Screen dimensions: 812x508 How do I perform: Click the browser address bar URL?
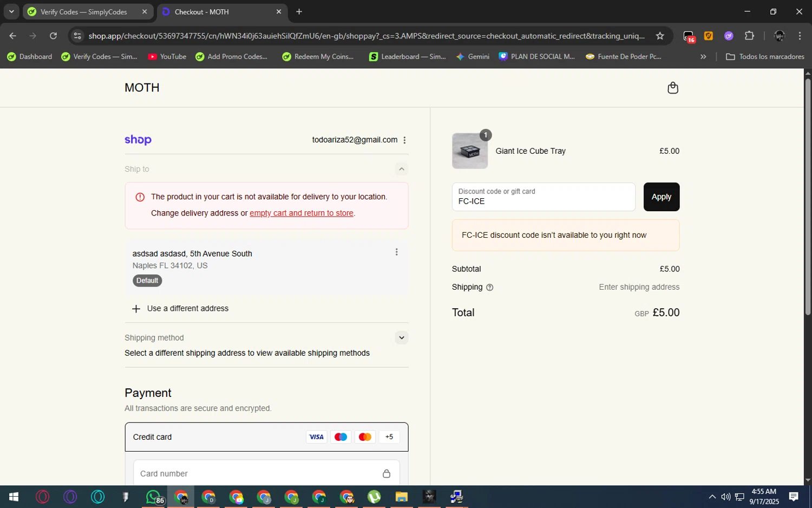click(x=366, y=36)
